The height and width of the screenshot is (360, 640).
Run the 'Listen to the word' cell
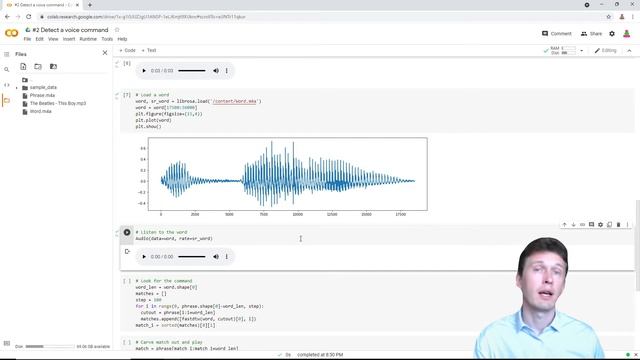coord(127,232)
